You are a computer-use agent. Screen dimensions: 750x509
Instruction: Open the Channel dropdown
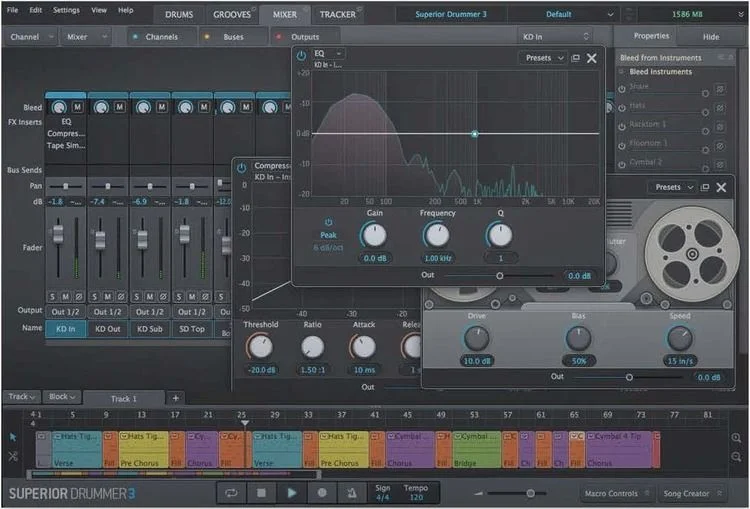click(x=30, y=36)
